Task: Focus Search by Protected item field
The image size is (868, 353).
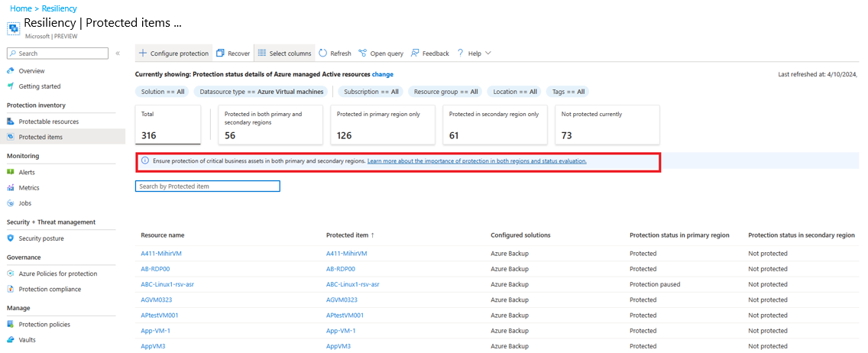Action: (x=208, y=186)
